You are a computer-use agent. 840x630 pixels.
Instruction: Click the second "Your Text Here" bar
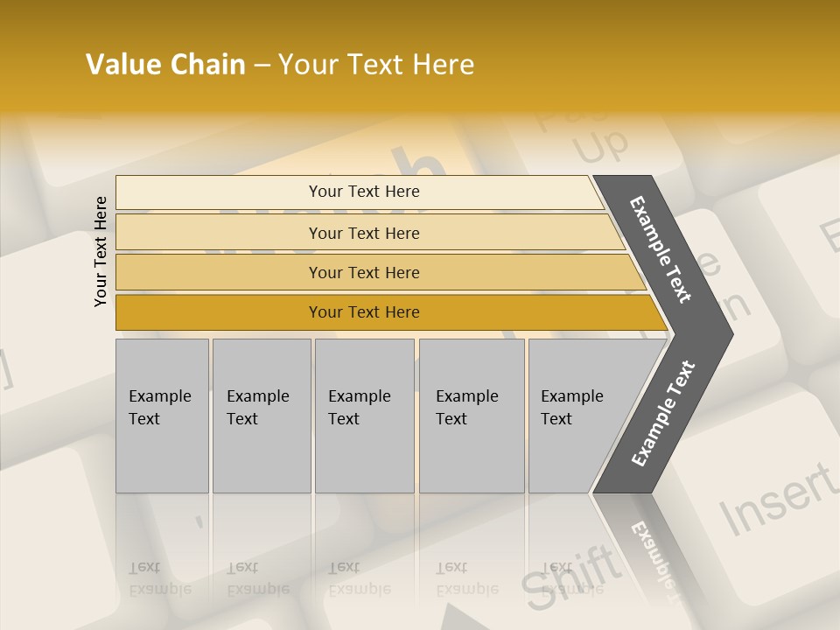coord(364,233)
